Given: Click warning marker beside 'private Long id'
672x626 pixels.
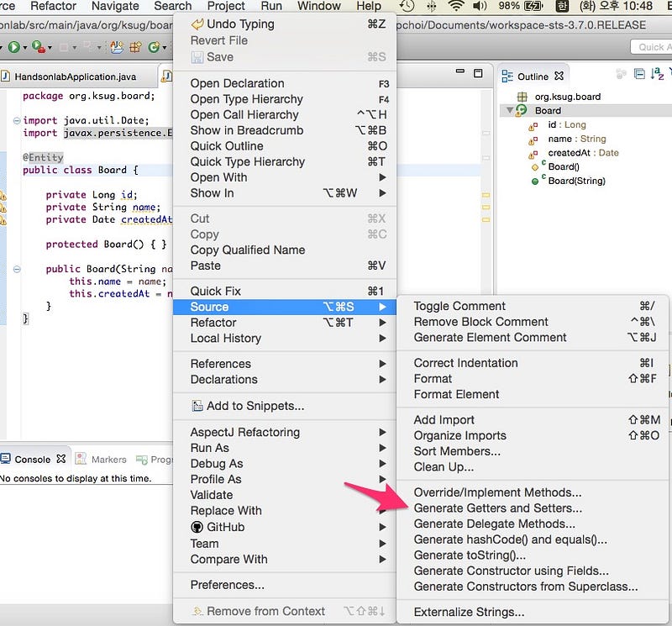Looking at the screenshot, I should click(3, 196).
